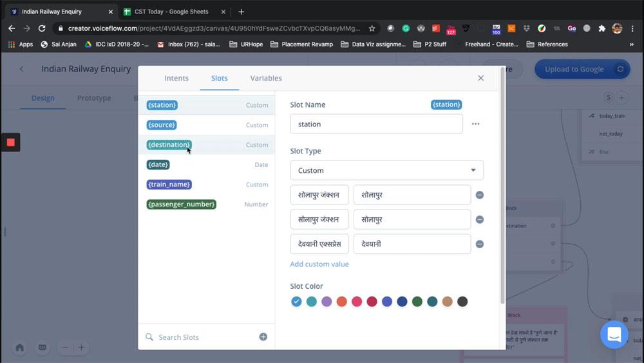Screen dimensions: 644x363
Task: Go back with project header arrow
Action: [21, 69]
